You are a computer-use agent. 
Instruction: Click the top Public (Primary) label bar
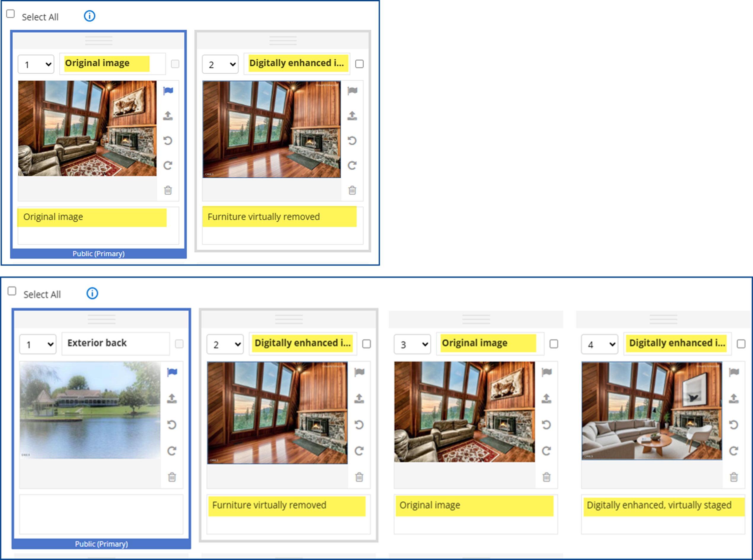(x=98, y=253)
